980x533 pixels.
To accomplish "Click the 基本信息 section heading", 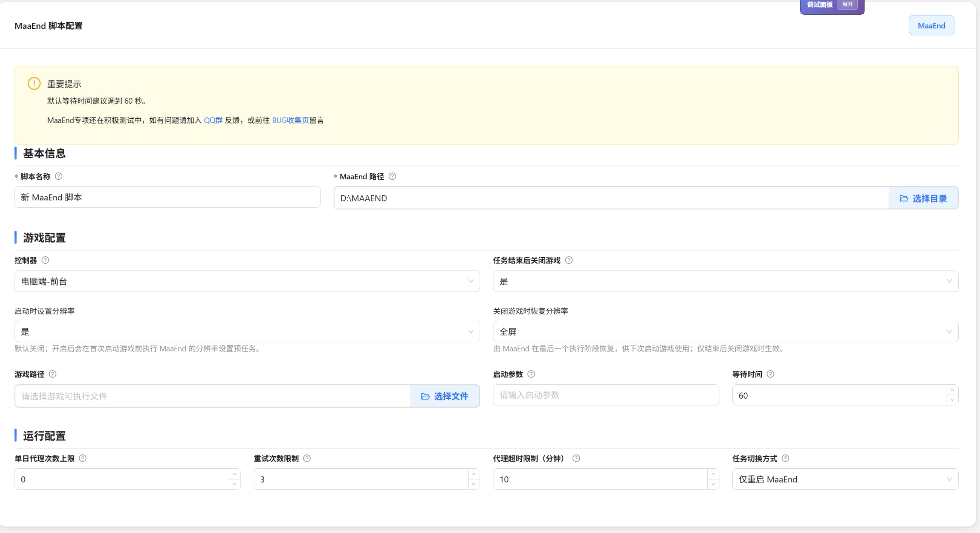I will (44, 153).
